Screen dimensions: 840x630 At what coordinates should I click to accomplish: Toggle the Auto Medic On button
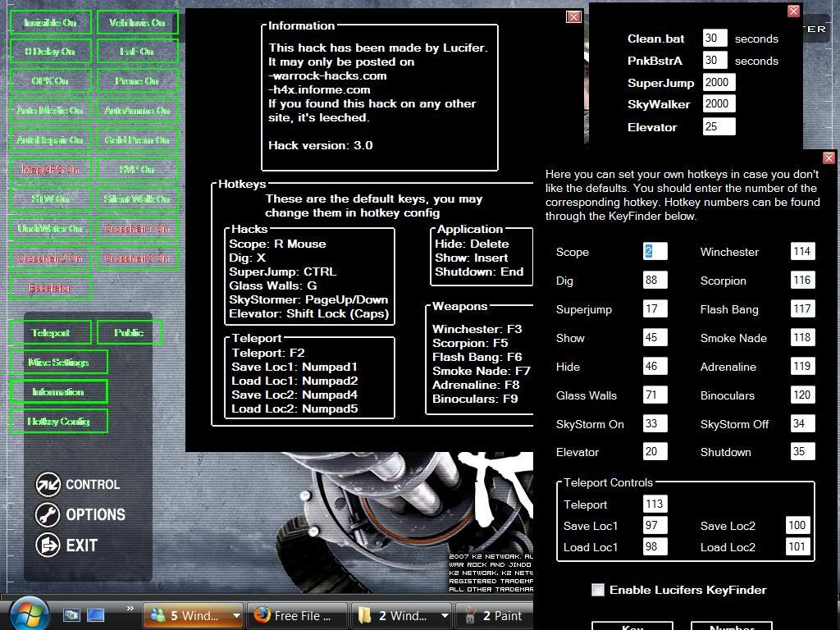pos(50,111)
